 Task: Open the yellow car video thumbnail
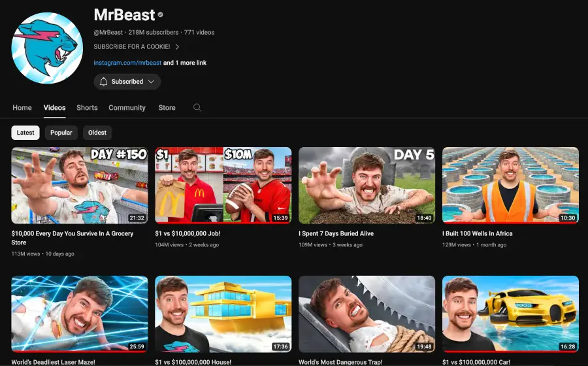click(x=510, y=314)
